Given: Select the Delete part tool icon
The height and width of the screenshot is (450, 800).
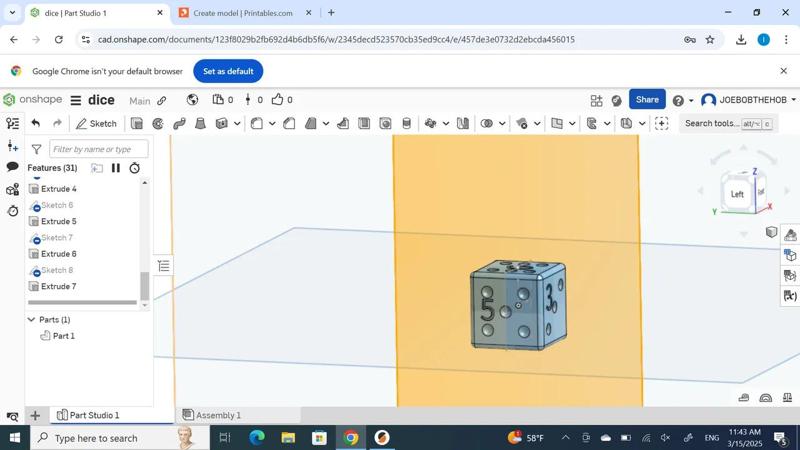Looking at the screenshot, I should point(521,123).
